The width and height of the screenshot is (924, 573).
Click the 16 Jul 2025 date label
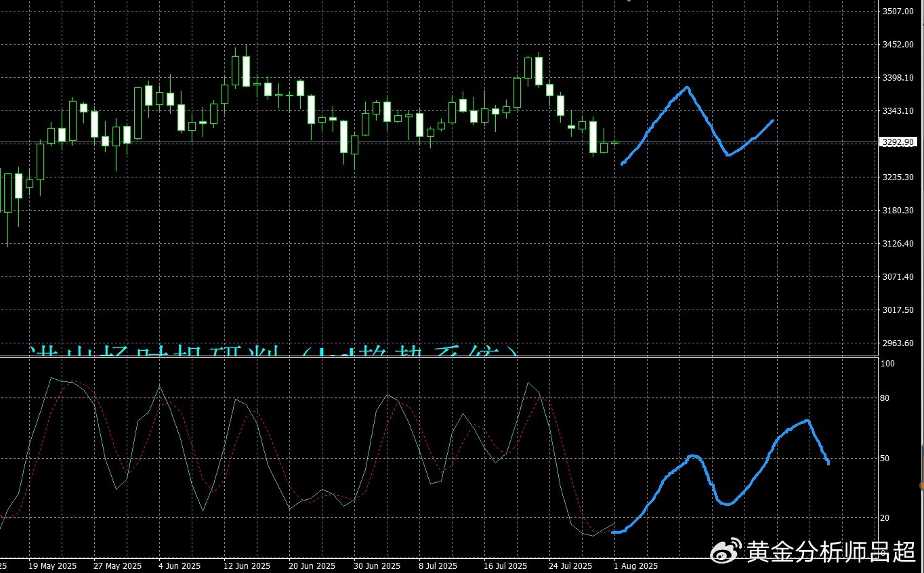tap(505, 566)
